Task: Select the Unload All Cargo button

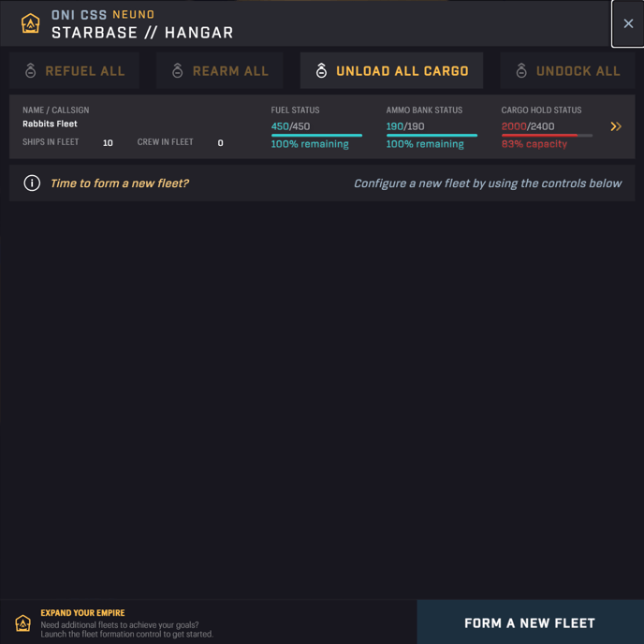Action: point(391,70)
